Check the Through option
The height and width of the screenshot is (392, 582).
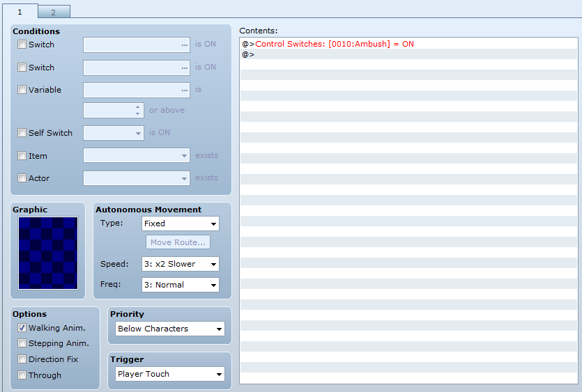[22, 375]
